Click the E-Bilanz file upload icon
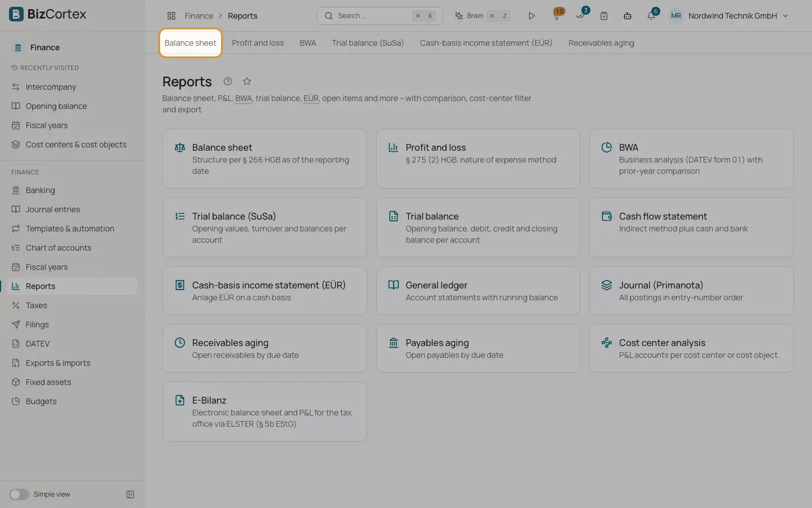This screenshot has width=812, height=508. click(180, 400)
